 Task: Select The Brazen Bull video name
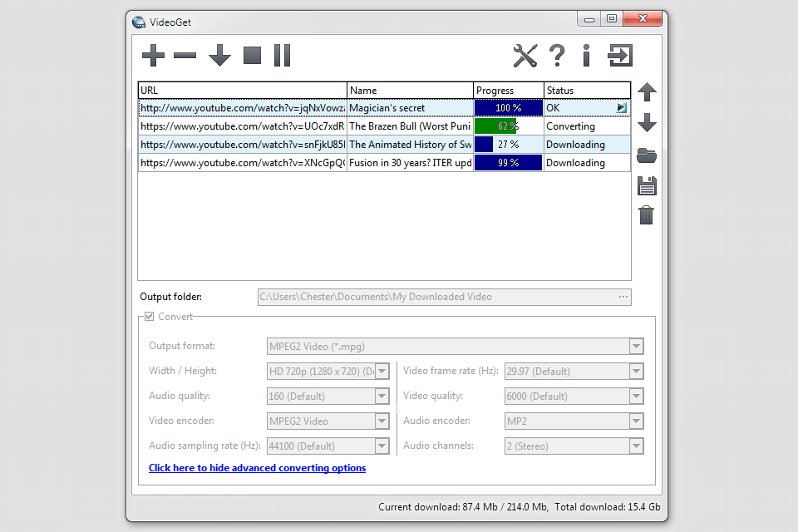pyautogui.click(x=410, y=126)
